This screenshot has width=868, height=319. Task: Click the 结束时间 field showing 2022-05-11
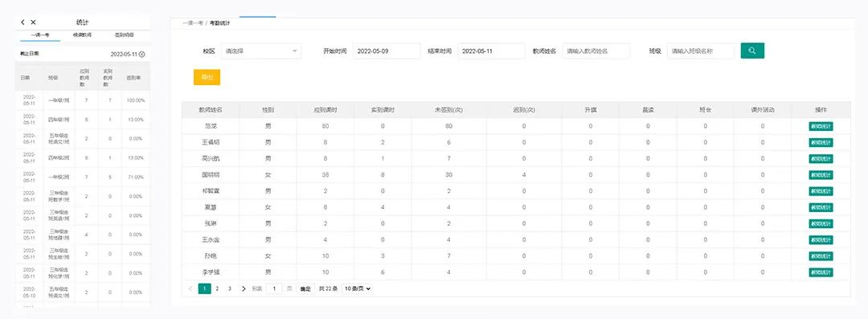[x=491, y=51]
